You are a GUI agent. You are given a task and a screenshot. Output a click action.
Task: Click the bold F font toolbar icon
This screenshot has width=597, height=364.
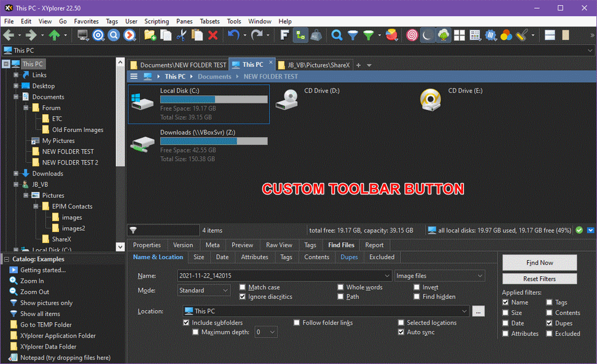(x=284, y=36)
